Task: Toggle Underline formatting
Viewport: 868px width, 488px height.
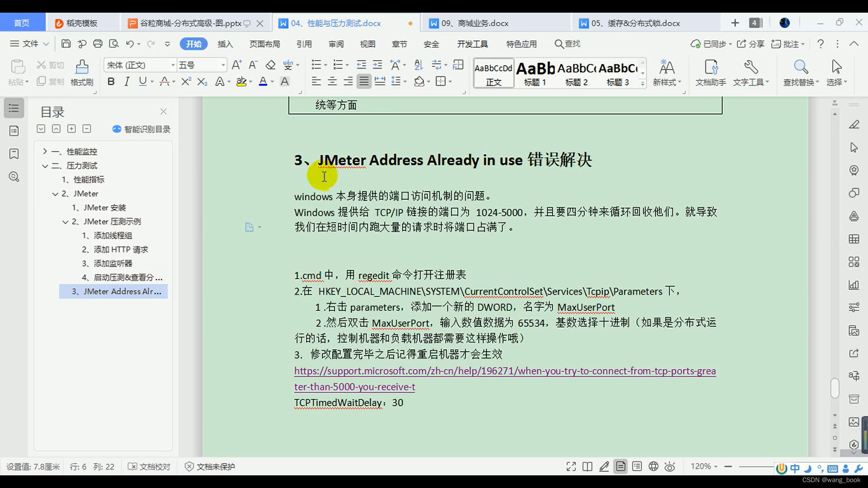Action: click(x=143, y=81)
